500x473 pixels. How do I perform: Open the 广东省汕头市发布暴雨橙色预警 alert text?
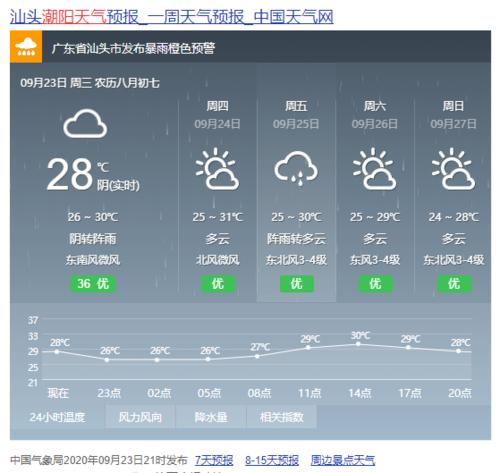[133, 49]
